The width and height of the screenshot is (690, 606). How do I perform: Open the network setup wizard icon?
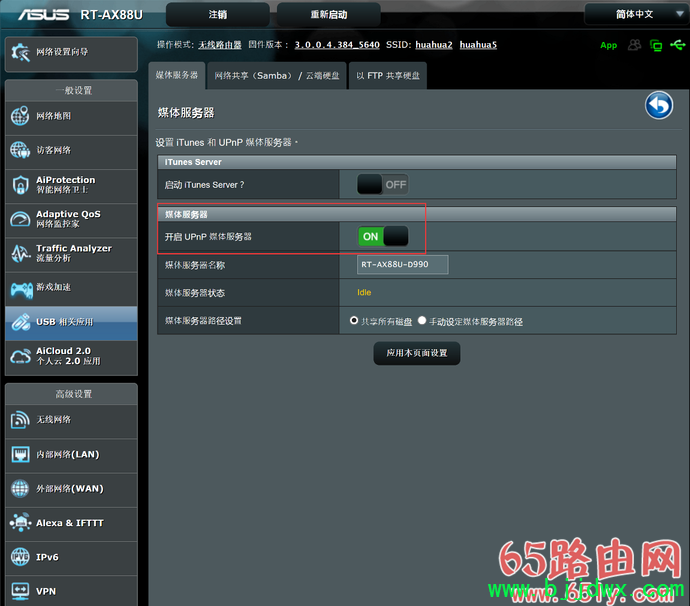(x=20, y=52)
